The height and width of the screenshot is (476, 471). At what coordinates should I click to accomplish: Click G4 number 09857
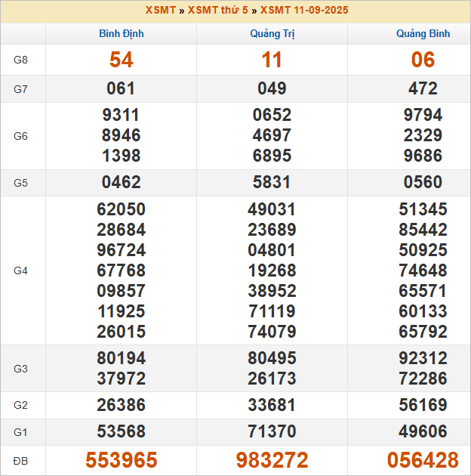click(122, 291)
